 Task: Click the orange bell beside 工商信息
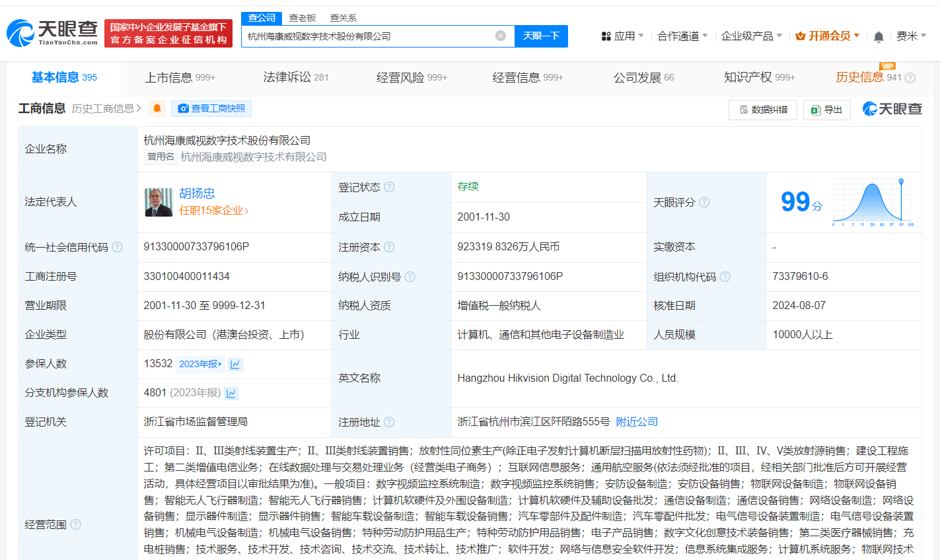[x=157, y=108]
